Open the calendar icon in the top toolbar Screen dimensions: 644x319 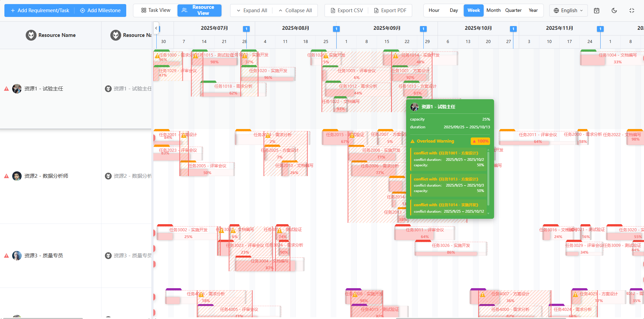point(596,10)
